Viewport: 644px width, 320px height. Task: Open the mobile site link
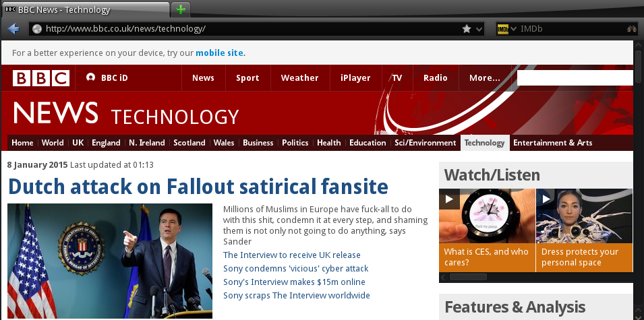tap(220, 53)
